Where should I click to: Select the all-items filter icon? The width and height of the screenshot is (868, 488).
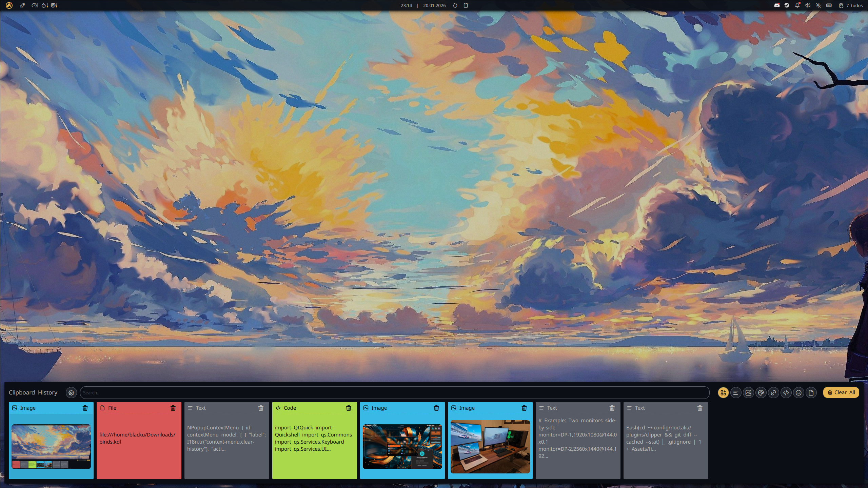pyautogui.click(x=723, y=392)
